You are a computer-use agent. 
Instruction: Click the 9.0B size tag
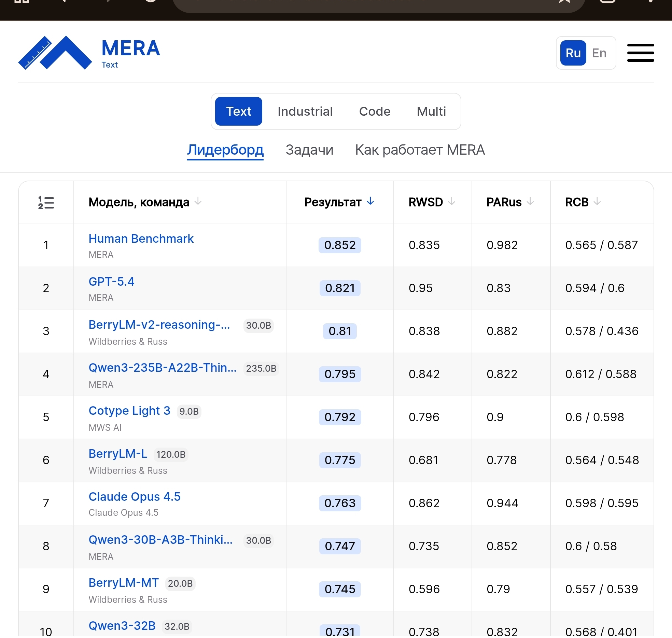pos(189,412)
